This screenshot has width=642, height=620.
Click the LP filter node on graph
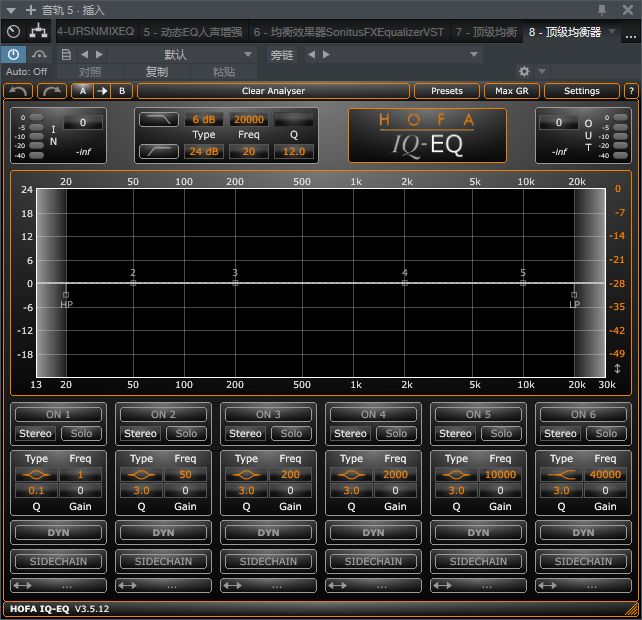point(574,295)
